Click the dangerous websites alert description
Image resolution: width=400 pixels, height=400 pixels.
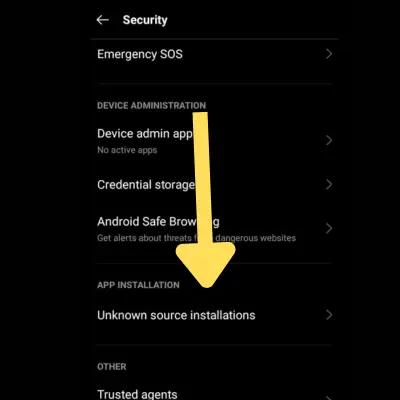(197, 238)
